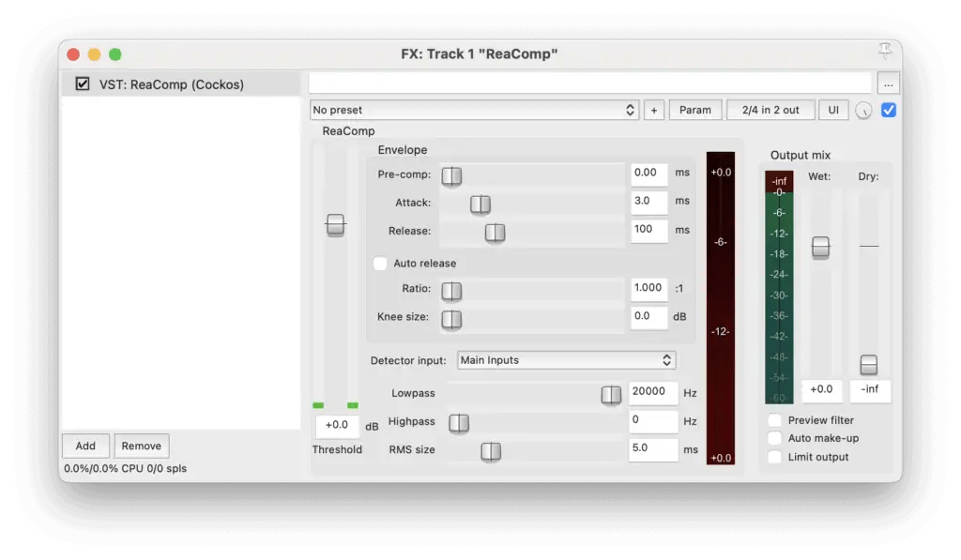Click the Add button to insert an effect
This screenshot has height=560, width=961.
[85, 446]
